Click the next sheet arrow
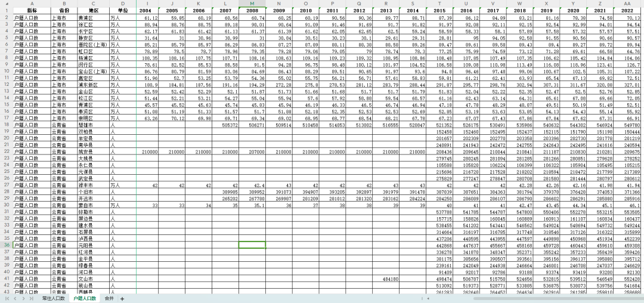Screen dimensions: 644x303 click(x=23, y=298)
